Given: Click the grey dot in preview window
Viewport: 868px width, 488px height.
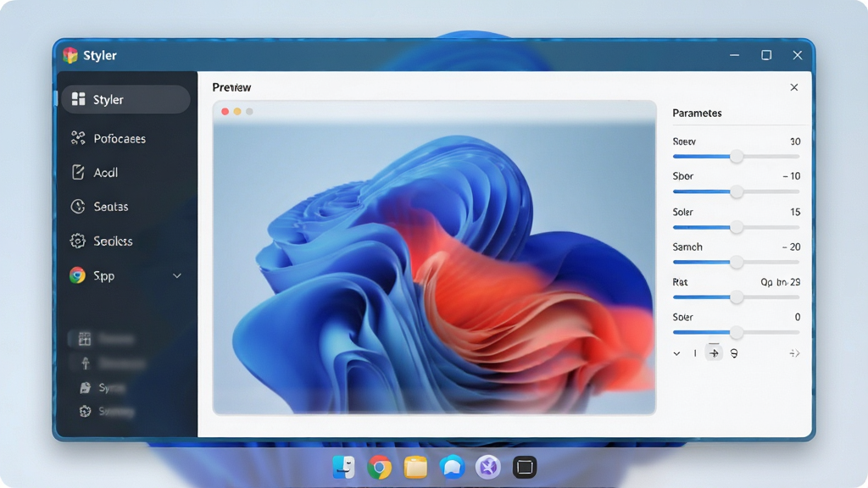Looking at the screenshot, I should click(x=250, y=112).
